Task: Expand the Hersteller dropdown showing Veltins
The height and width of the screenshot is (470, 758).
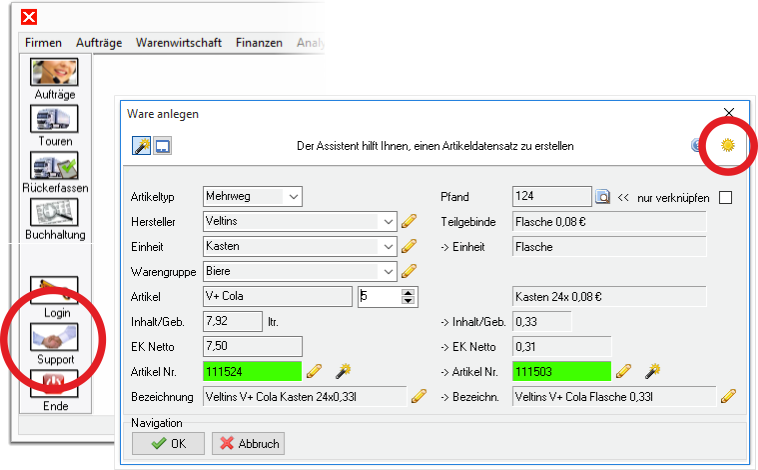Action: coord(388,221)
